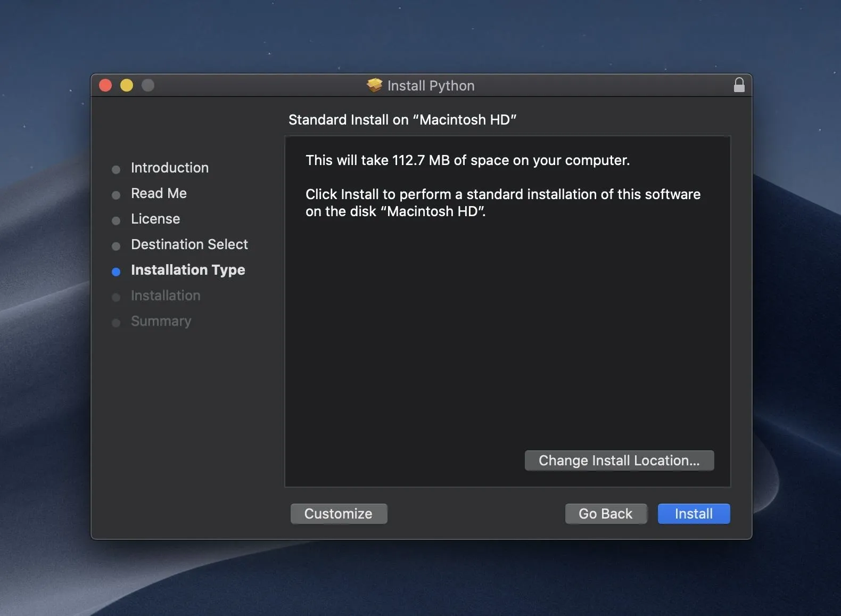
Task: Click the gray bullet beside License
Action: coord(116,221)
